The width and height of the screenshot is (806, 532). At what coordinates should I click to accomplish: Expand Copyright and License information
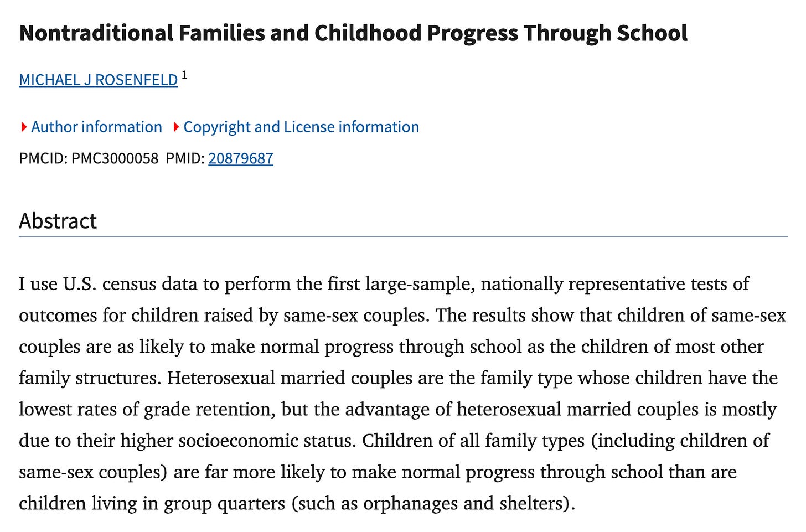pyautogui.click(x=301, y=127)
